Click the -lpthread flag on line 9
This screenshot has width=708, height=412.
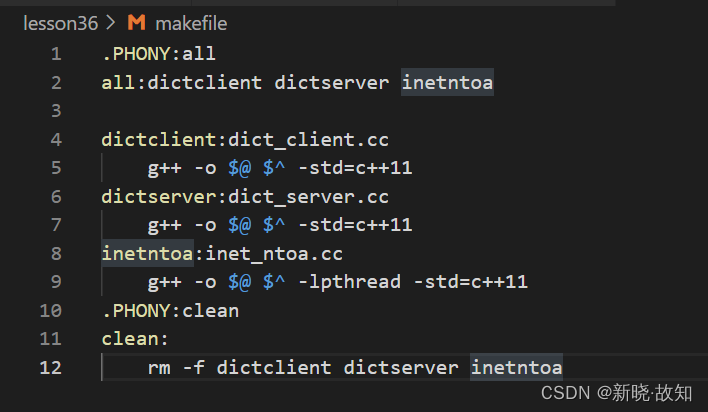[x=348, y=282]
